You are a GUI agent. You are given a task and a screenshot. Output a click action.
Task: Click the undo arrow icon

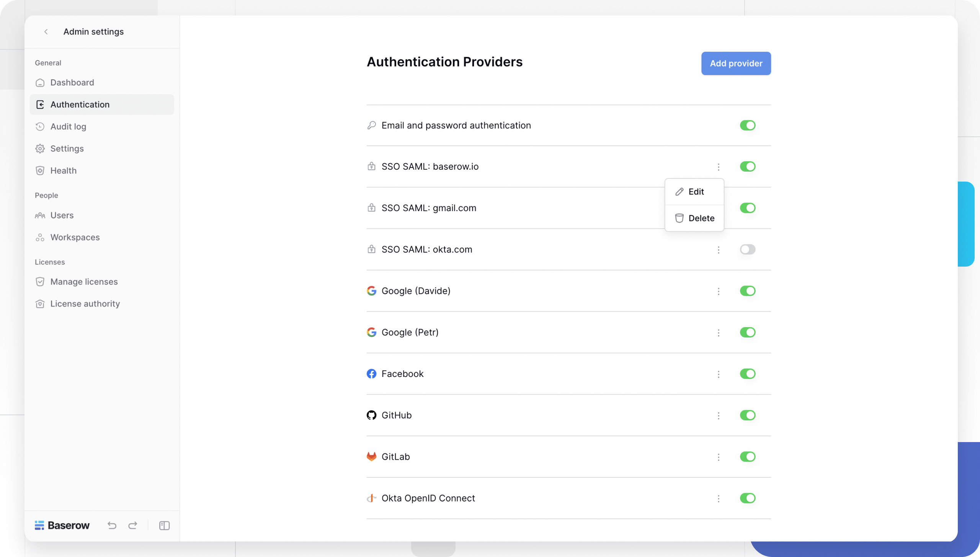(x=112, y=525)
